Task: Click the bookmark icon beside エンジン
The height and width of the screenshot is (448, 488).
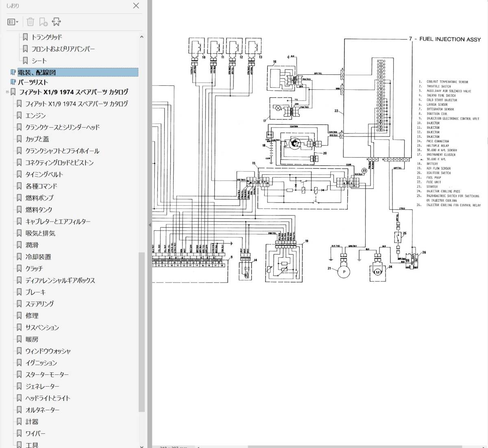Action: point(19,115)
